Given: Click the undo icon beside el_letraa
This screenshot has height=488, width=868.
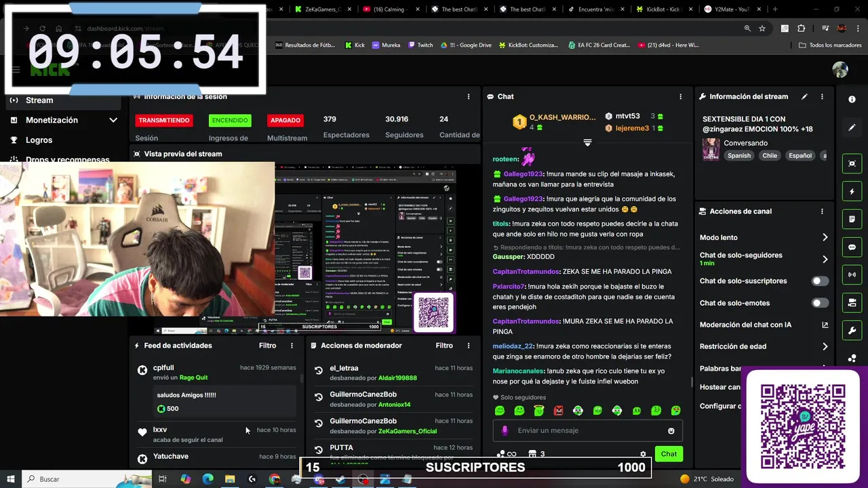Looking at the screenshot, I should pyautogui.click(x=318, y=370).
